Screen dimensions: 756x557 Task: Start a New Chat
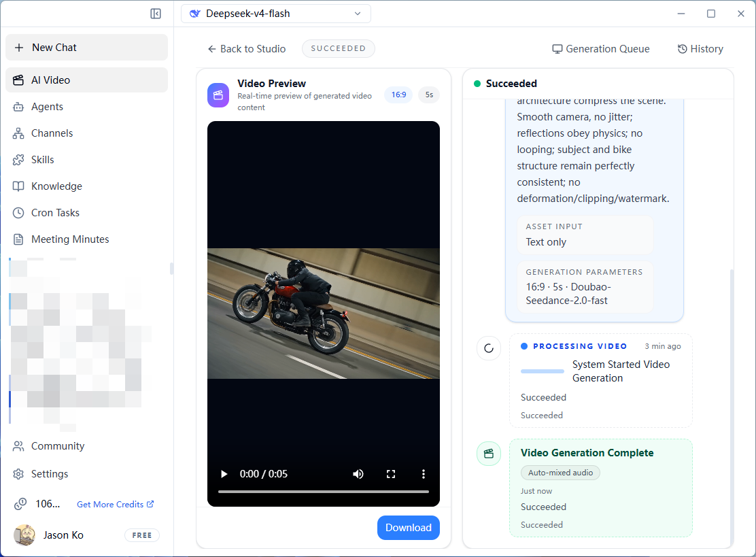pyautogui.click(x=87, y=47)
